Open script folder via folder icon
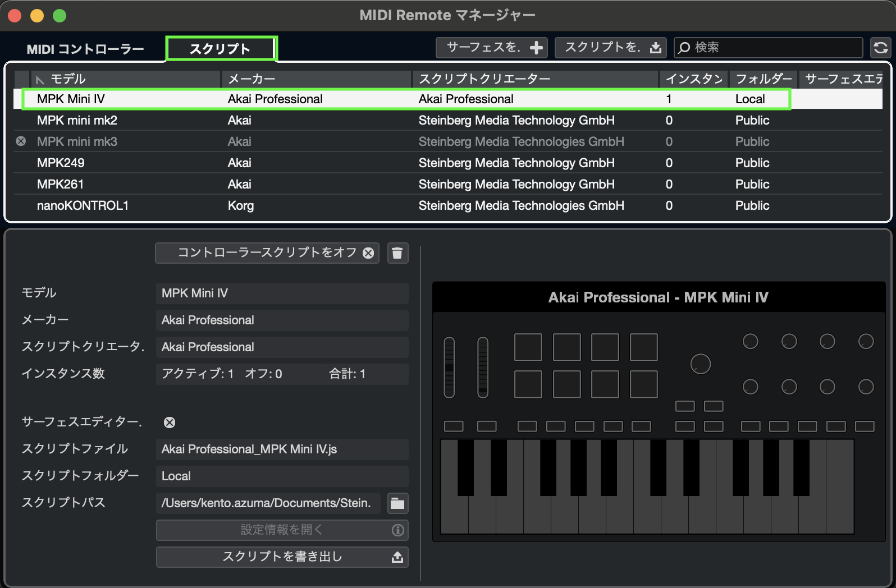 pos(397,503)
